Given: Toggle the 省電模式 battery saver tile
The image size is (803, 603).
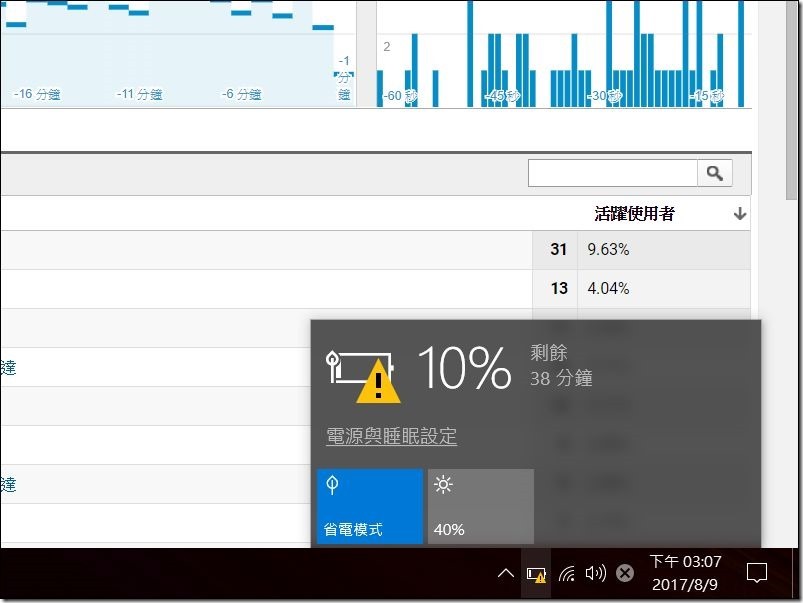Looking at the screenshot, I should [x=369, y=506].
